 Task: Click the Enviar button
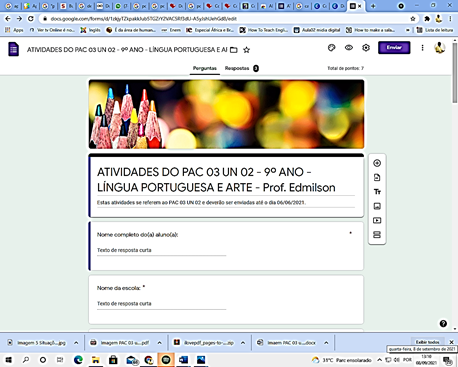coord(394,48)
